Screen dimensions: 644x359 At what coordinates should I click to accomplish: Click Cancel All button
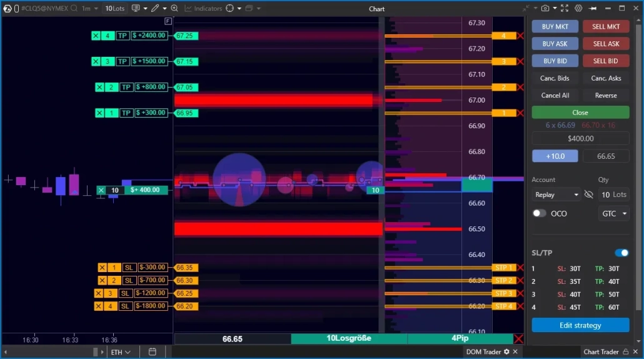point(555,95)
